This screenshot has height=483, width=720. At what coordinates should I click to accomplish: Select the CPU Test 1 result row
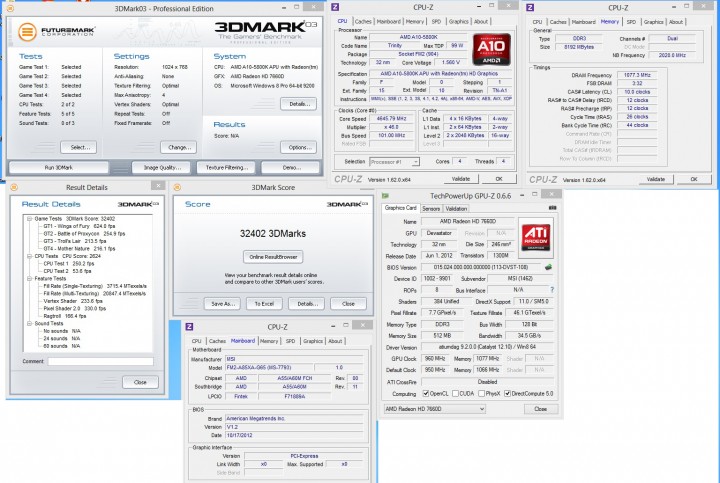(68, 264)
